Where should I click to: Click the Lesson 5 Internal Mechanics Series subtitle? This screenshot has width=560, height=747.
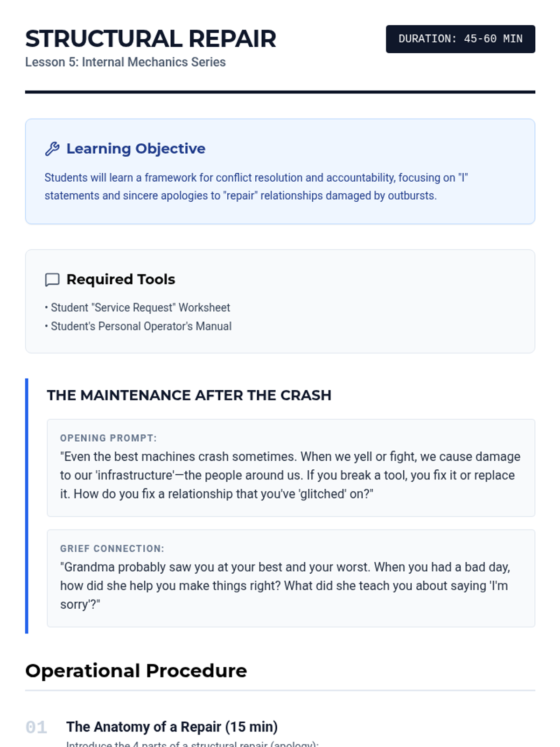[x=126, y=62]
